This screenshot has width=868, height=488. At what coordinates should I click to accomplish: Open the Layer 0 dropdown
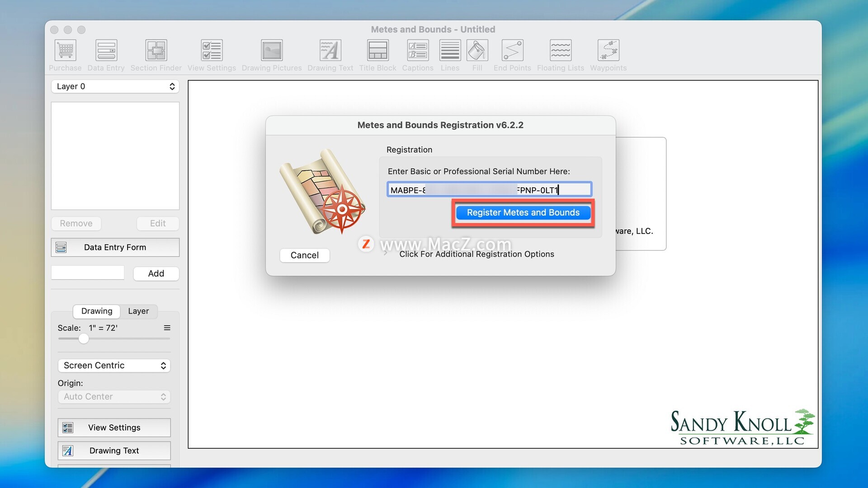tap(115, 86)
